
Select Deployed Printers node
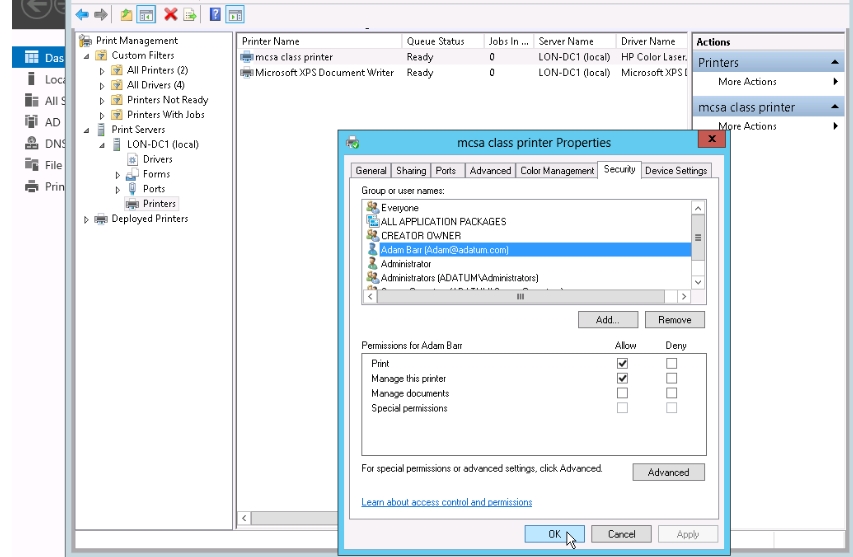click(150, 219)
